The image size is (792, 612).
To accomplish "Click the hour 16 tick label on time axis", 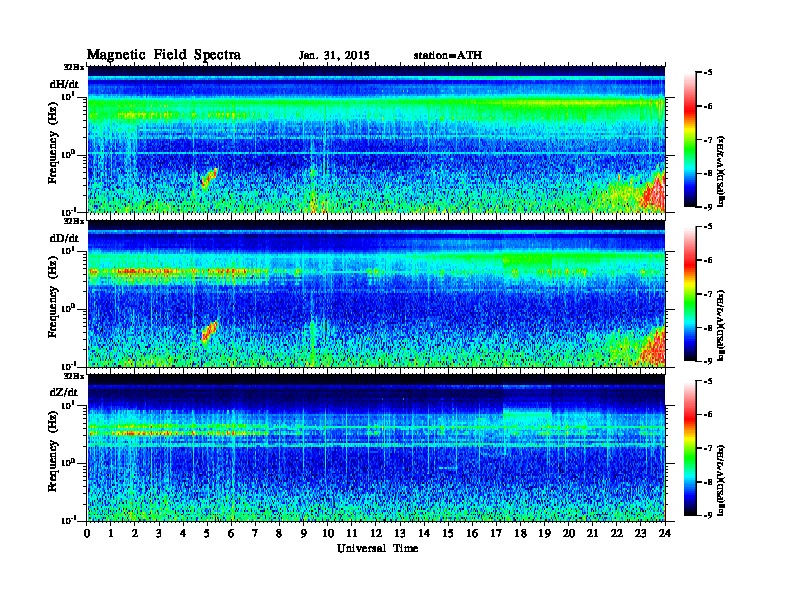I will pos(472,533).
